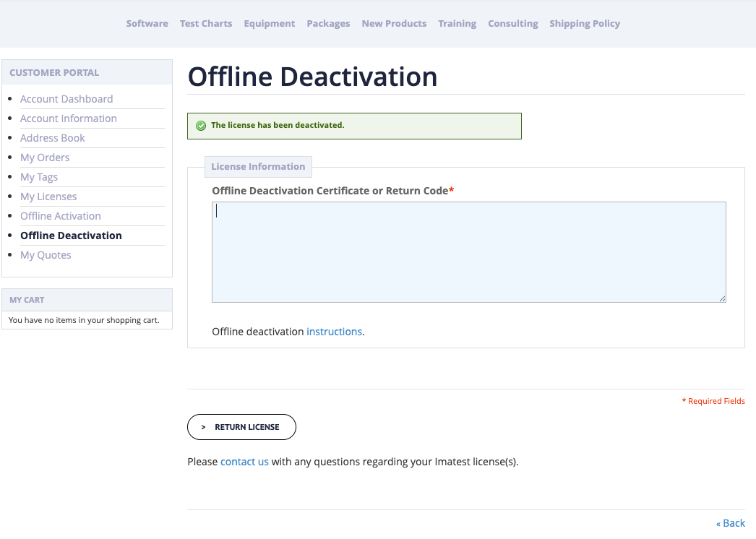Click the textarea resize handle
This screenshot has width=756, height=539.
click(722, 298)
